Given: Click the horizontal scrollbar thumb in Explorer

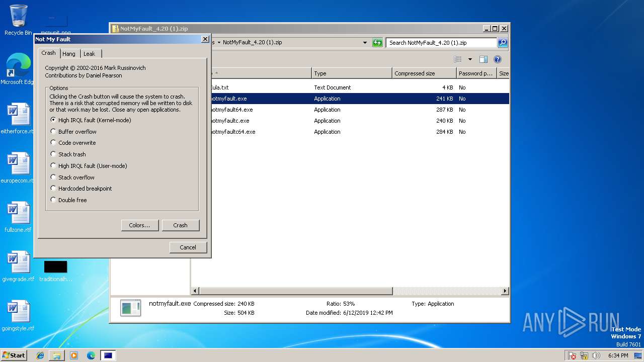Looking at the screenshot, I should pyautogui.click(x=295, y=291).
